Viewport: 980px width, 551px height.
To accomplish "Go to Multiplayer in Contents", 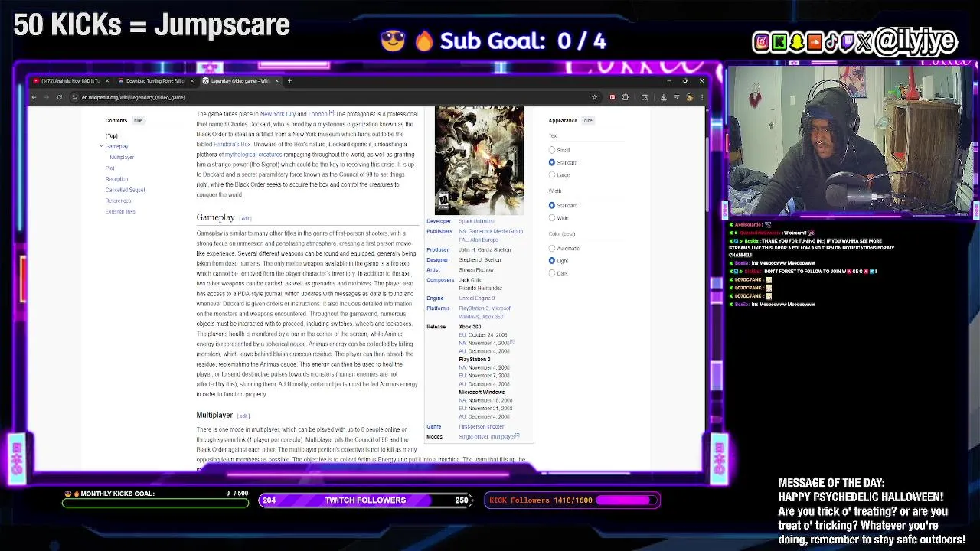I will tap(122, 157).
